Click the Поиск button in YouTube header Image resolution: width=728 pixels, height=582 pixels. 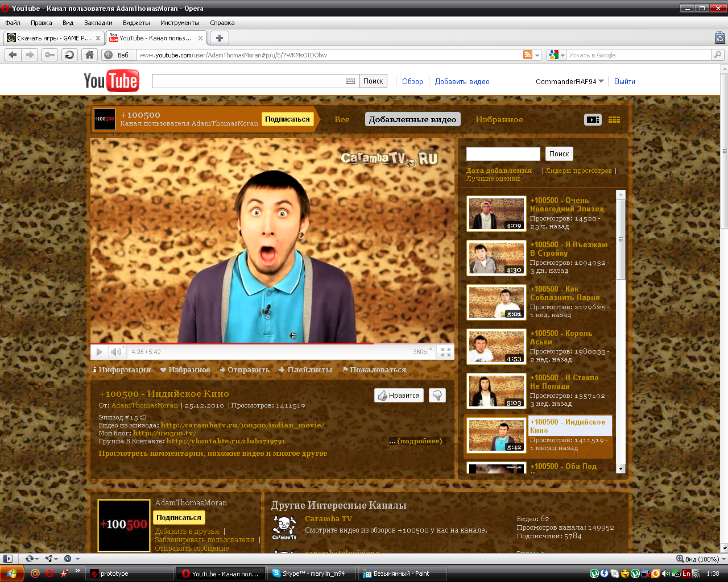373,81
